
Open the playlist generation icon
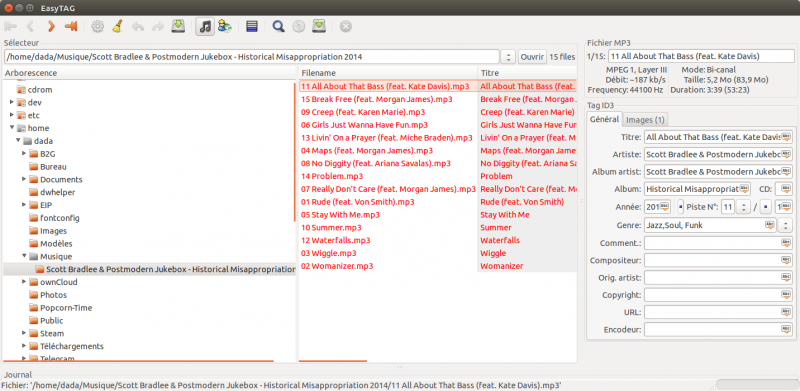tap(252, 26)
